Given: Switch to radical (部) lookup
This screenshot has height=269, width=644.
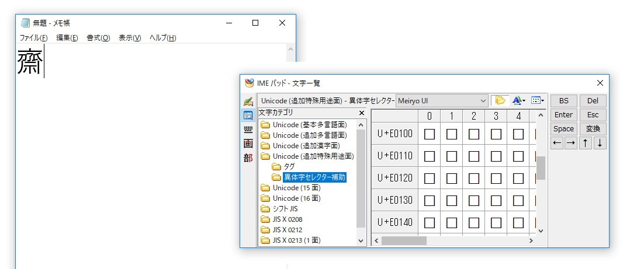Looking at the screenshot, I should click(248, 158).
